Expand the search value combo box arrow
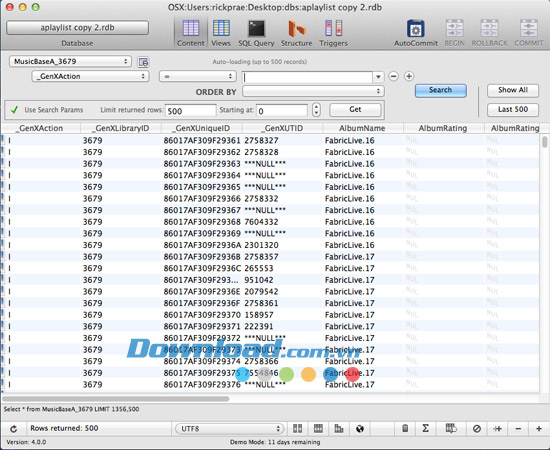The height and width of the screenshot is (450, 550). [x=378, y=76]
